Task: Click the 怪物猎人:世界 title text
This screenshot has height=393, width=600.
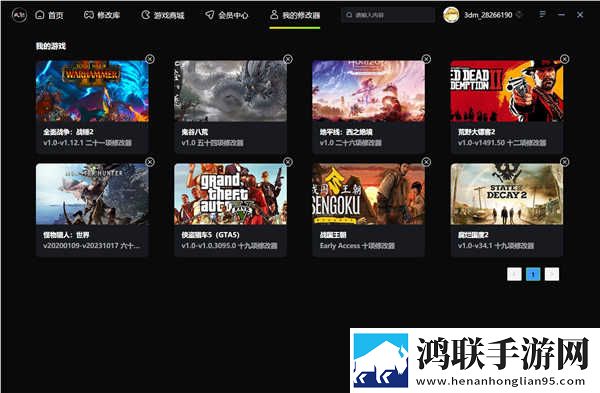Action: pos(66,235)
